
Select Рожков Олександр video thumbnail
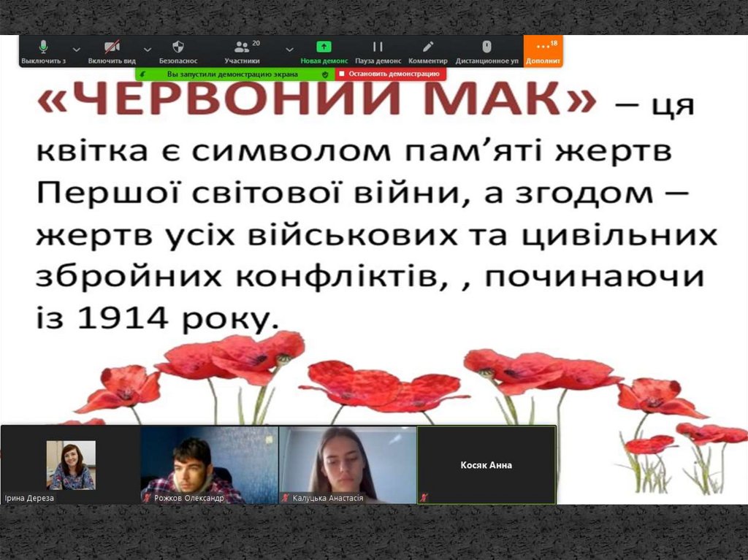point(209,464)
